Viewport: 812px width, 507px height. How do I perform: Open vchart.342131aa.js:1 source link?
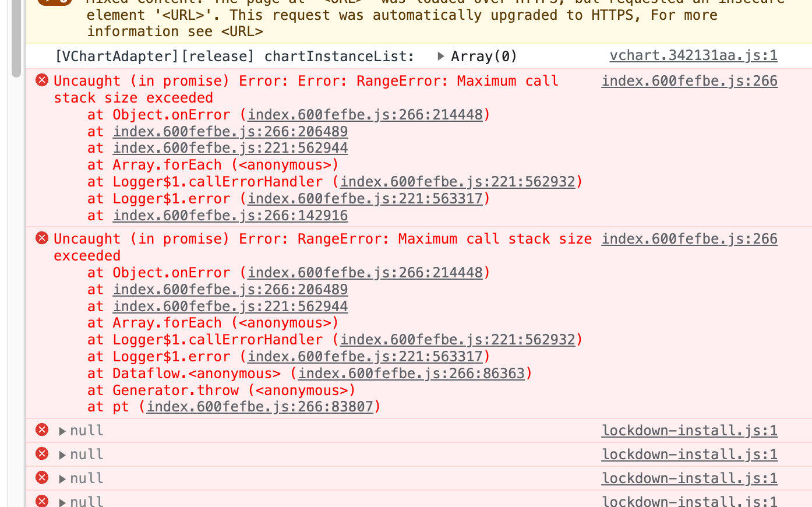(x=693, y=55)
